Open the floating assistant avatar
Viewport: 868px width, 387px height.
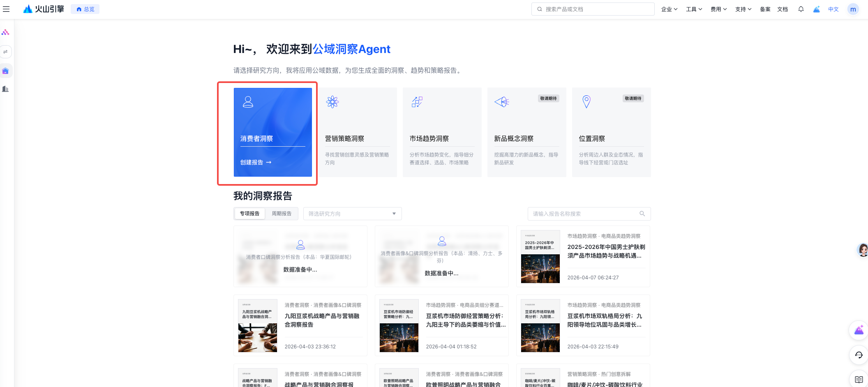863,250
